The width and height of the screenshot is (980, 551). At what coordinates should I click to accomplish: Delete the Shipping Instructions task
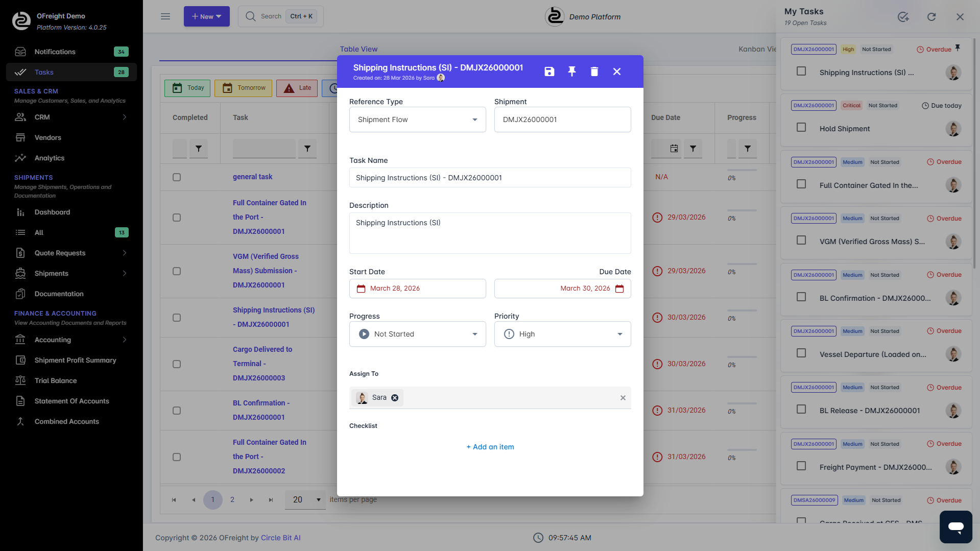point(594,71)
